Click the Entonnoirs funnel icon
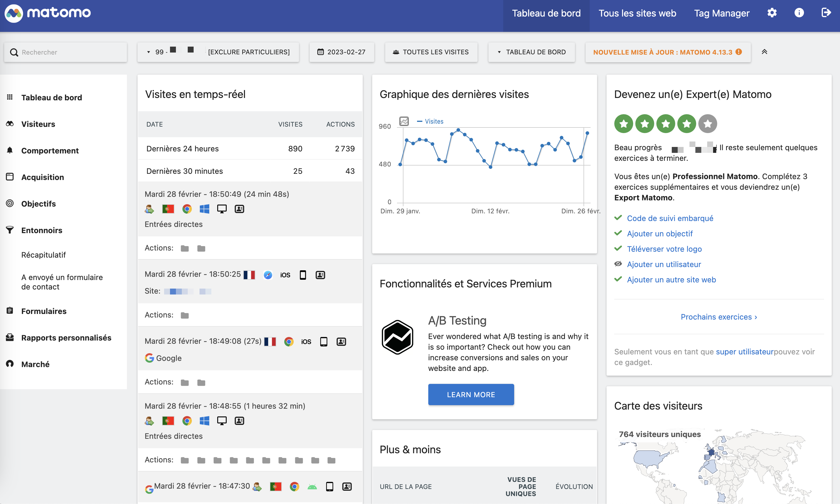This screenshot has height=504, width=840. 10,230
